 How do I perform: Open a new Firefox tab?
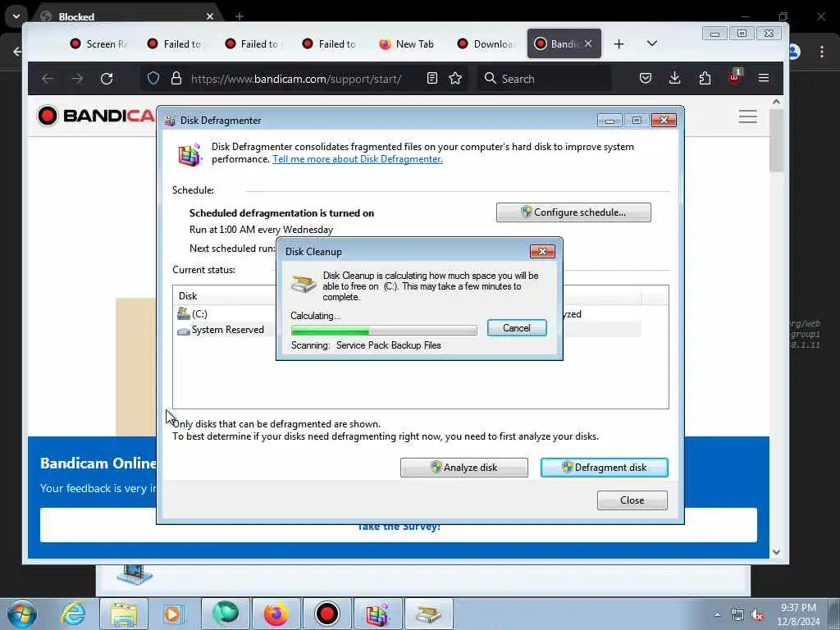(619, 44)
